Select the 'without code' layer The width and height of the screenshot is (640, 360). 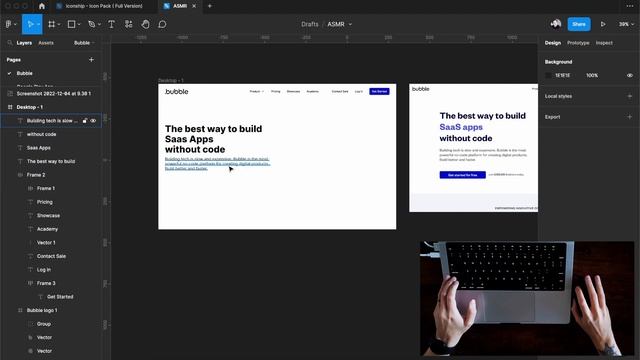[x=41, y=134]
